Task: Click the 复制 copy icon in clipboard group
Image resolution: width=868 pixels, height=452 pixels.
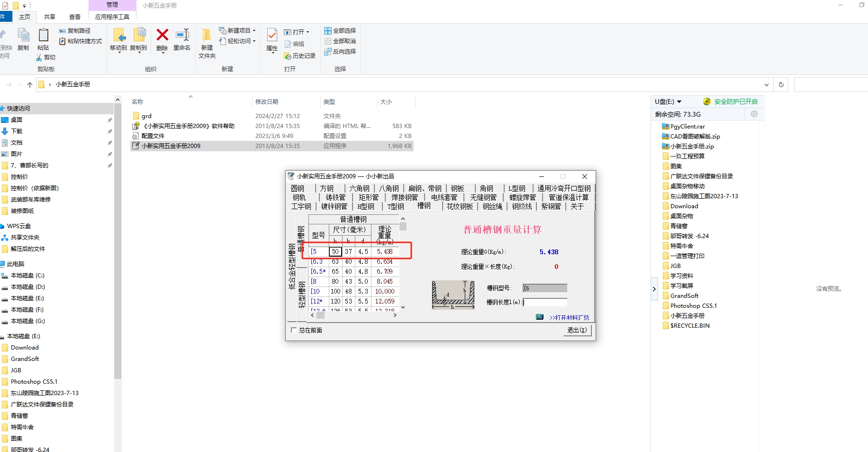Action: (23, 35)
